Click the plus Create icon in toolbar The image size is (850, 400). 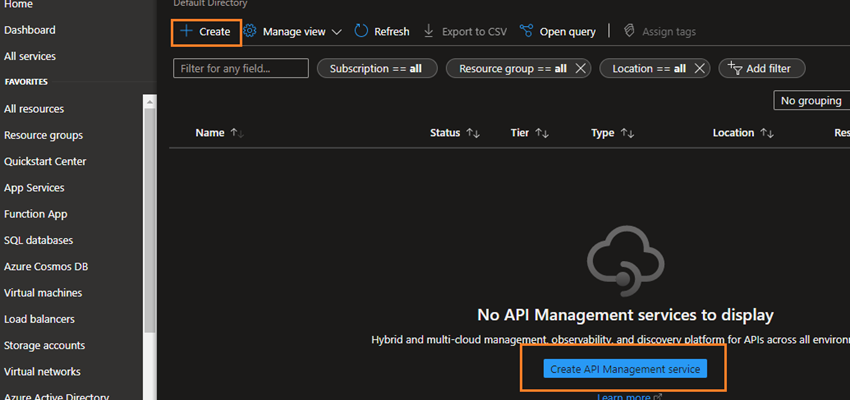pyautogui.click(x=186, y=31)
